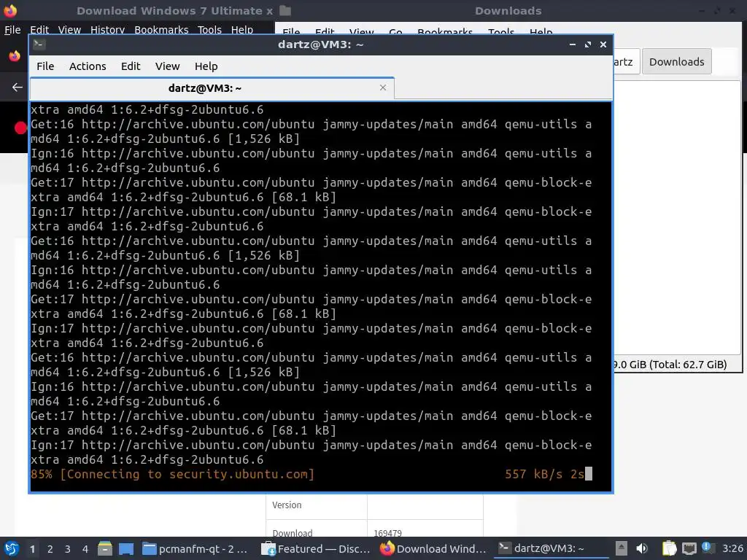Switch to workspace 4
This screenshot has height=560, width=747.
coord(85,549)
